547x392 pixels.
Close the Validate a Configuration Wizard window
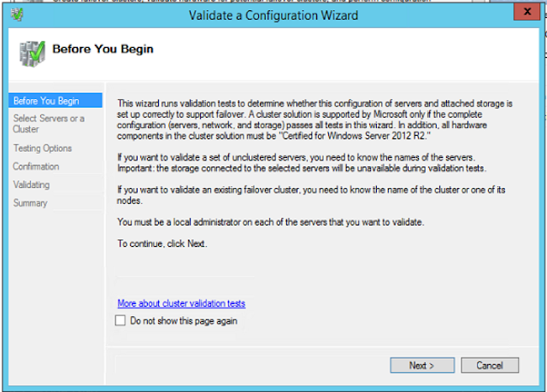point(526,11)
